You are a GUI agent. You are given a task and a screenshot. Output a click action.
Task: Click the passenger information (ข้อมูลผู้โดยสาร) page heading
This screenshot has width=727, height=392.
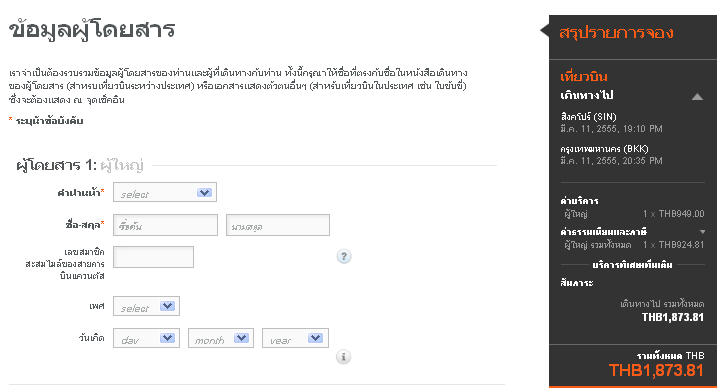92,30
